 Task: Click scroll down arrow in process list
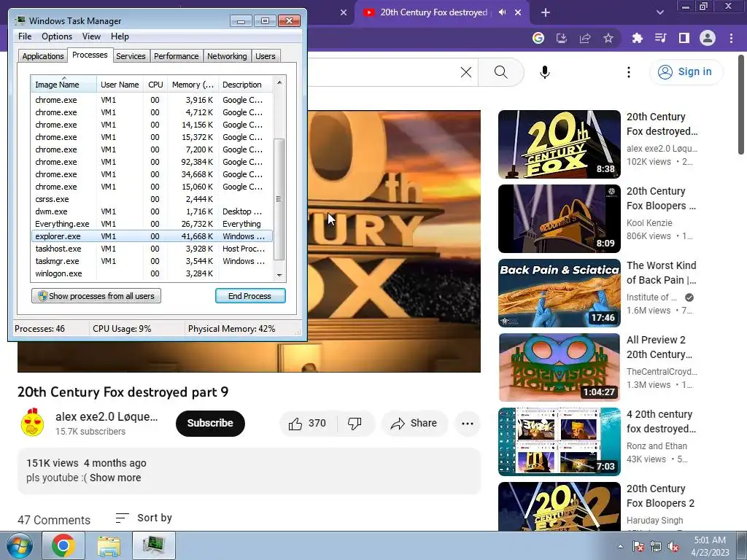click(x=279, y=275)
